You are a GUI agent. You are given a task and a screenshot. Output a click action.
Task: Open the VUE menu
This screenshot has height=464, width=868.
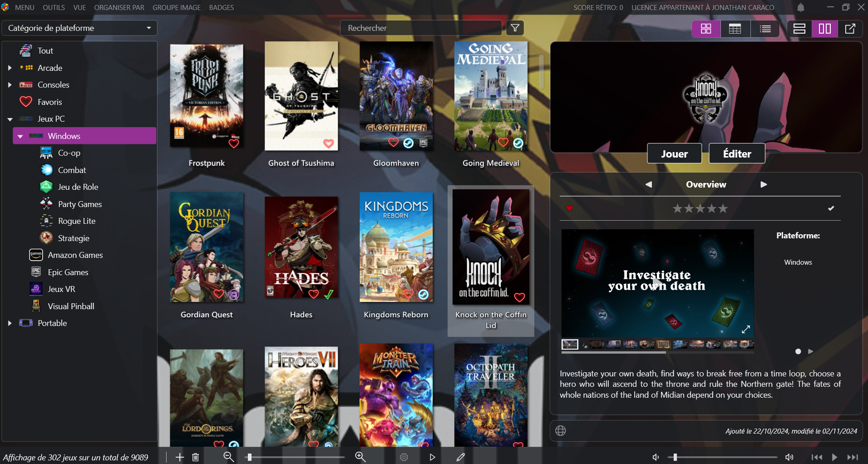tap(79, 7)
